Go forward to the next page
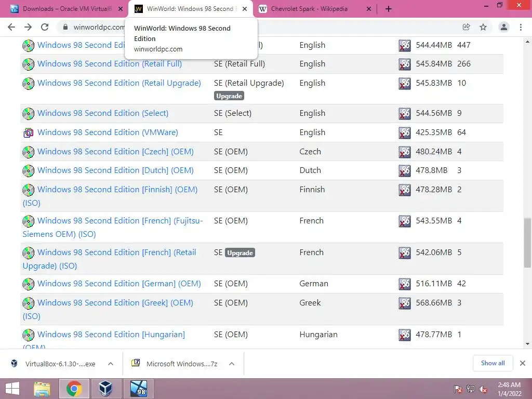The height and width of the screenshot is (399, 532). tap(28, 27)
